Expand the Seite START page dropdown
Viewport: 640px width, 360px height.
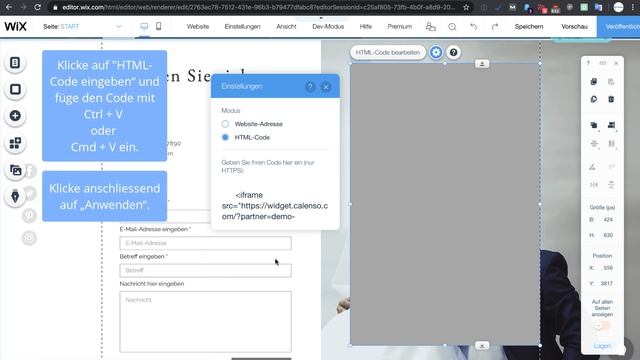pos(119,27)
